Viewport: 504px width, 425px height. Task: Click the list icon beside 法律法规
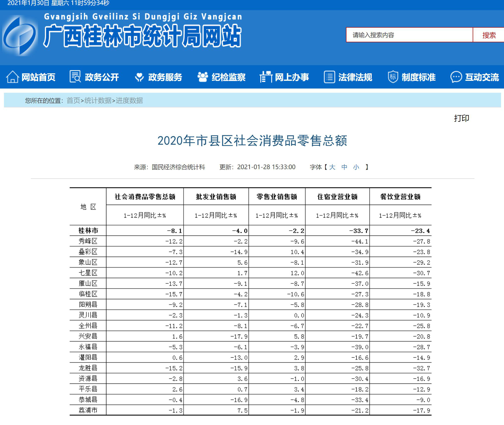[329, 77]
